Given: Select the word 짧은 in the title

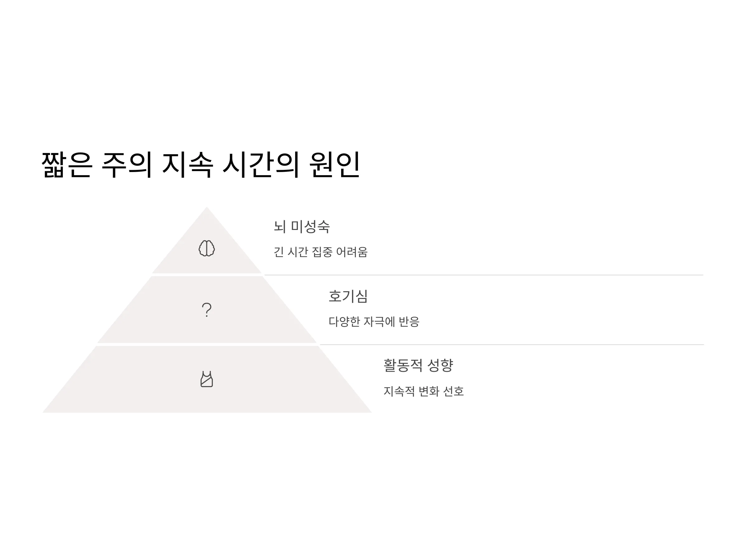Looking at the screenshot, I should pyautogui.click(x=67, y=165).
